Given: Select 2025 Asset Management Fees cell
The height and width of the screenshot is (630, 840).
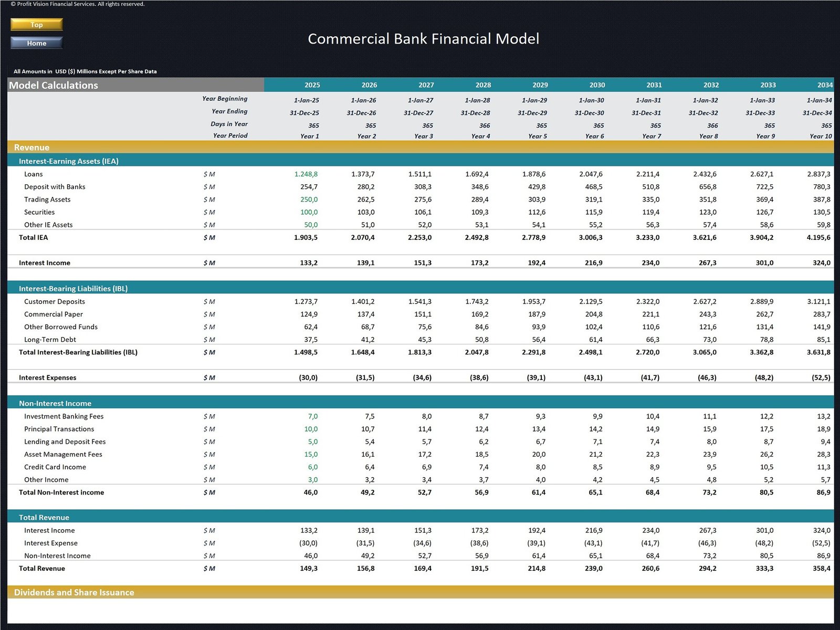Looking at the screenshot, I should point(311,454).
